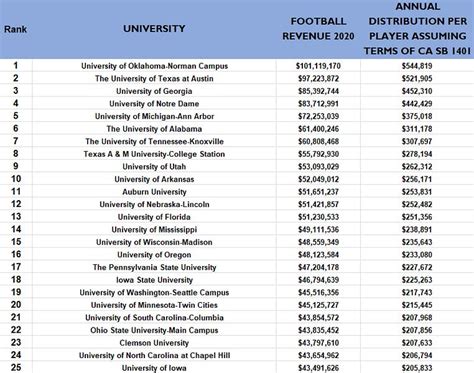Select University of Michigan-Ann Arbor row

pyautogui.click(x=237, y=116)
